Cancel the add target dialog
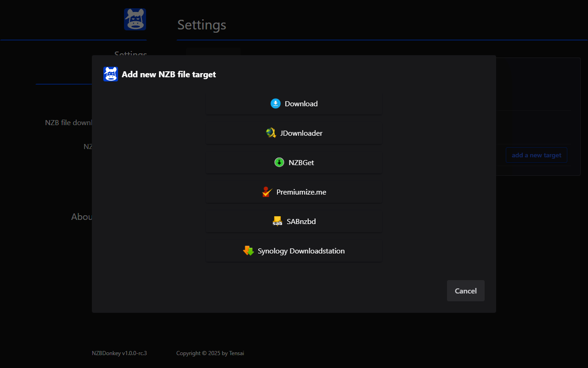 pos(465,291)
